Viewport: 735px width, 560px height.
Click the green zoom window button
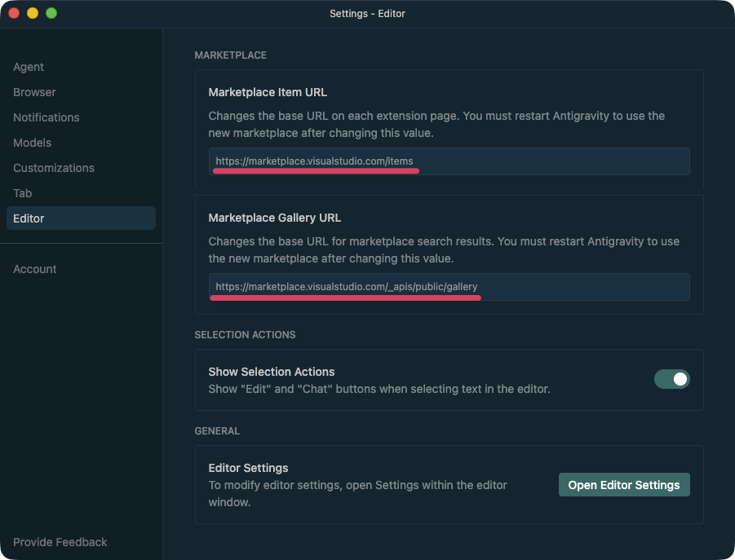[51, 13]
